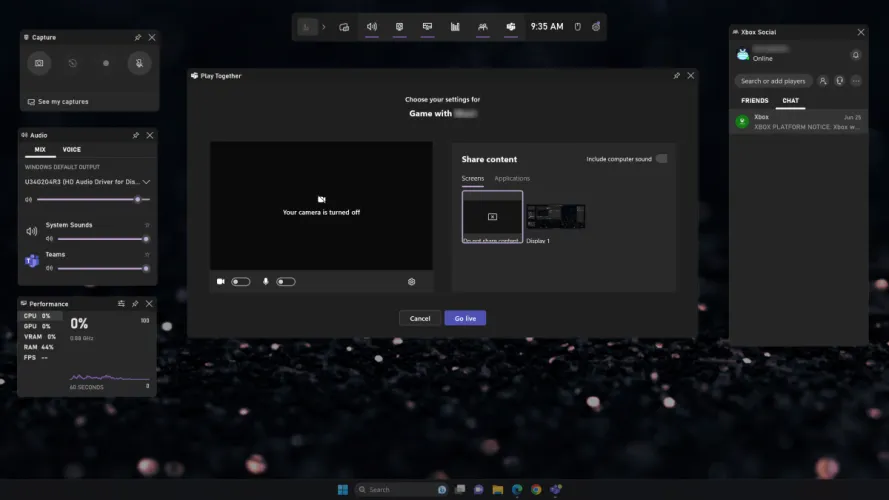Open Performance widget options
The width and height of the screenshot is (889, 500).
(121, 303)
